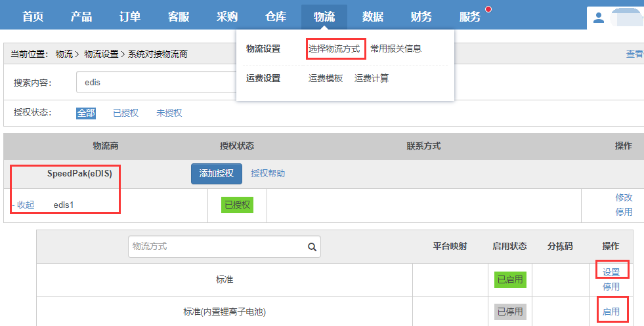
Task: Click the gray 已停用 status badge
Action: click(x=510, y=312)
